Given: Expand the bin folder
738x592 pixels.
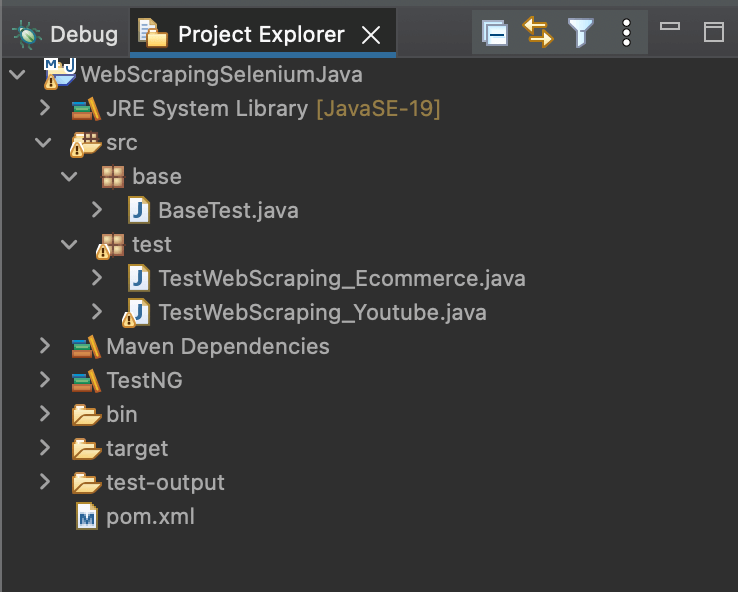Looking at the screenshot, I should point(45,413).
